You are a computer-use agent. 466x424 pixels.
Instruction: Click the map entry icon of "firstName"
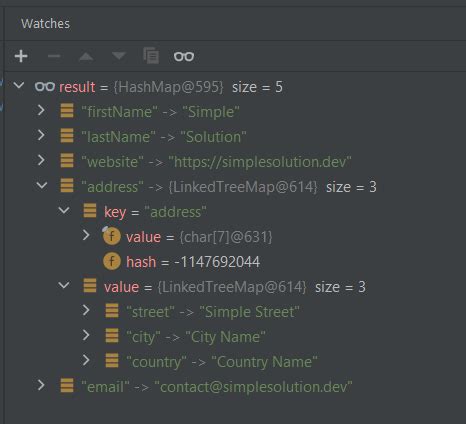[x=67, y=111]
